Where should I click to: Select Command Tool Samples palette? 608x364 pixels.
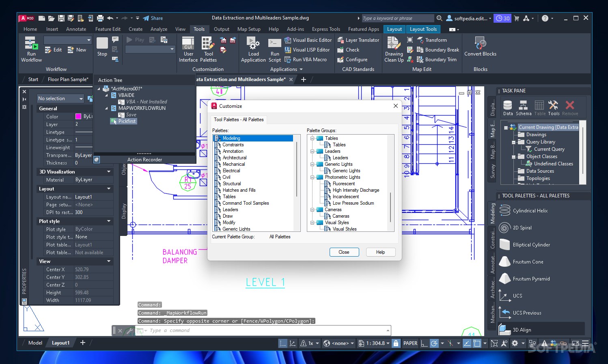click(x=246, y=203)
